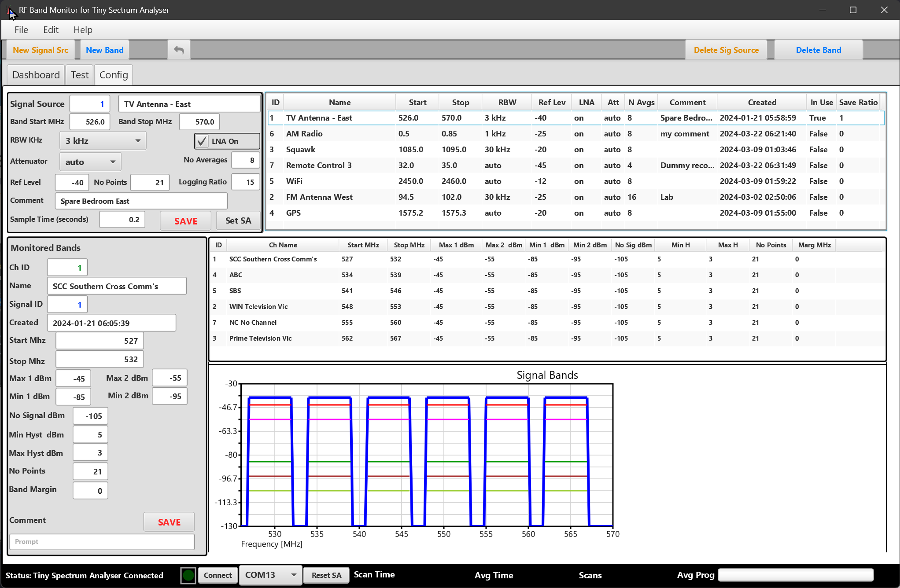This screenshot has height=588, width=900.
Task: Click the Avg Prog progress bar
Action: [795, 575]
